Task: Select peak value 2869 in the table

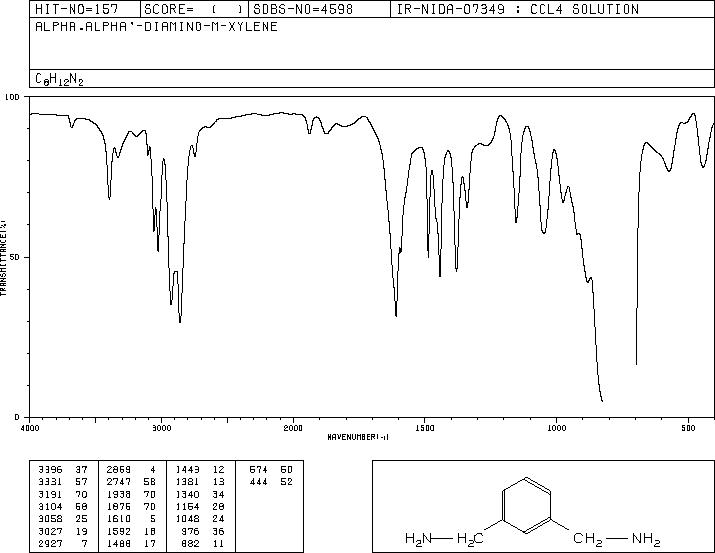Action: click(x=119, y=470)
